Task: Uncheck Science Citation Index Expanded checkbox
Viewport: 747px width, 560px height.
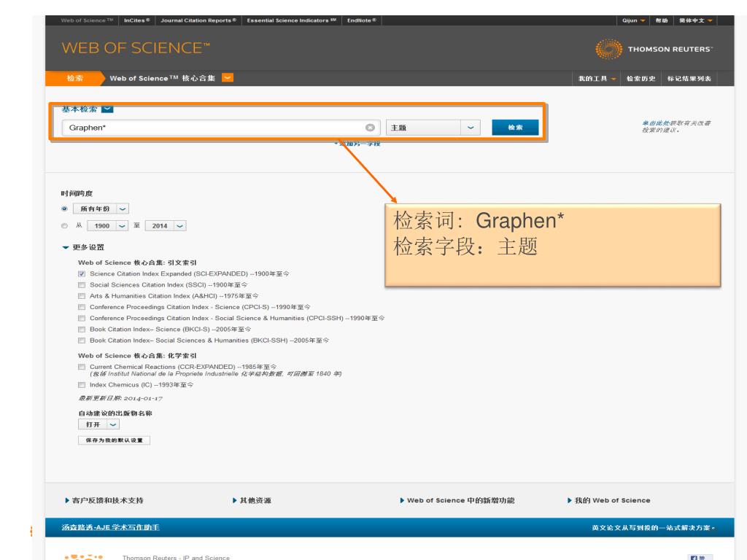Action: point(82,274)
